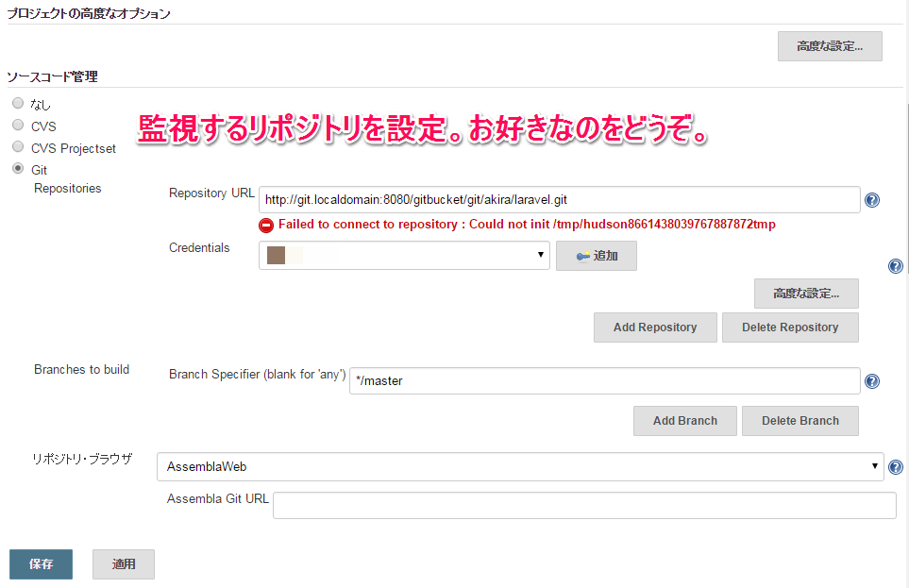Expand the AssemblaWeb repository browser dropdown

point(520,466)
